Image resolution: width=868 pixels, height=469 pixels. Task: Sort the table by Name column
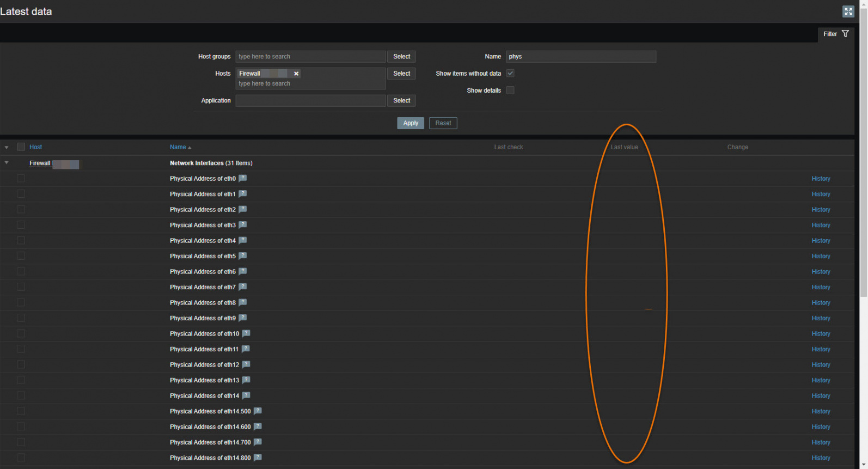tap(178, 147)
